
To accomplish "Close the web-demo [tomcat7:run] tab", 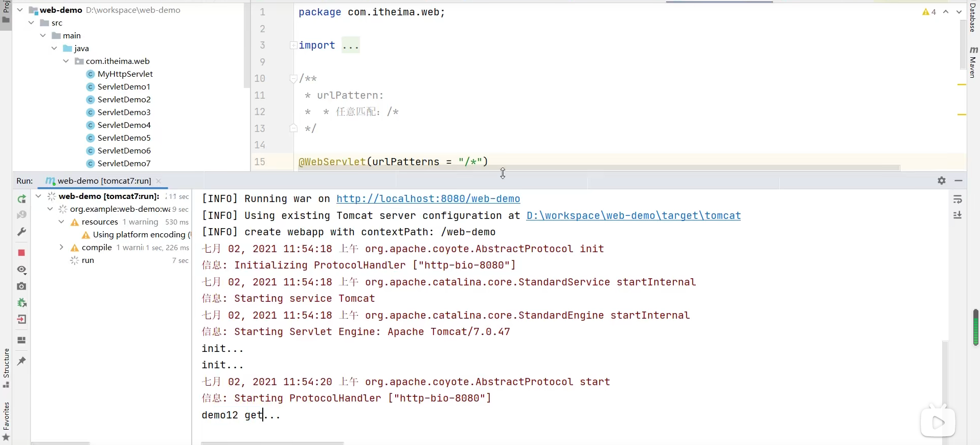I will tap(158, 181).
